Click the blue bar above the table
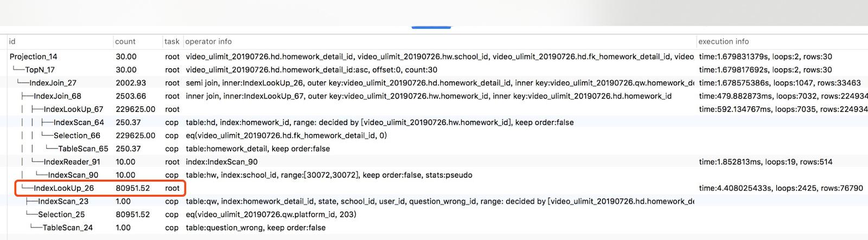The width and height of the screenshot is (868, 240). (431, 27)
